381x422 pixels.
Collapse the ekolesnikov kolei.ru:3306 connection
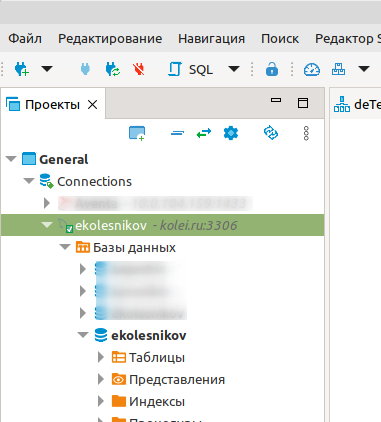47,225
